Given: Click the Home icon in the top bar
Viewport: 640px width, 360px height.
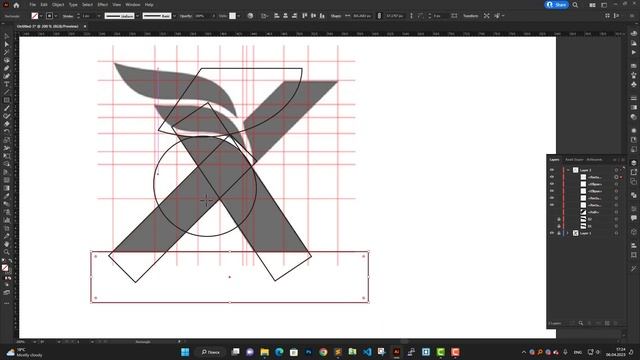Looking at the screenshot, I should 16,5.
